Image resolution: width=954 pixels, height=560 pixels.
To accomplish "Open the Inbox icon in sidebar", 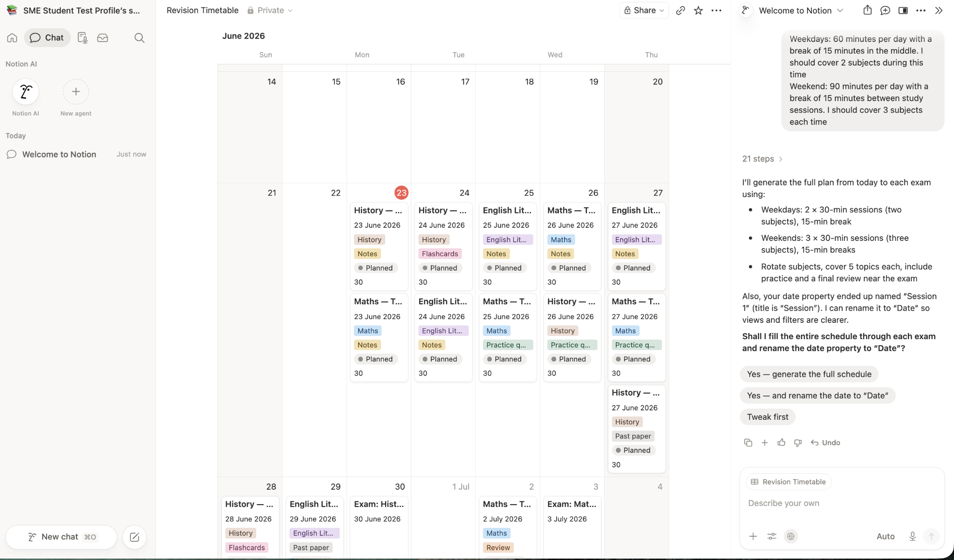I will [x=102, y=38].
